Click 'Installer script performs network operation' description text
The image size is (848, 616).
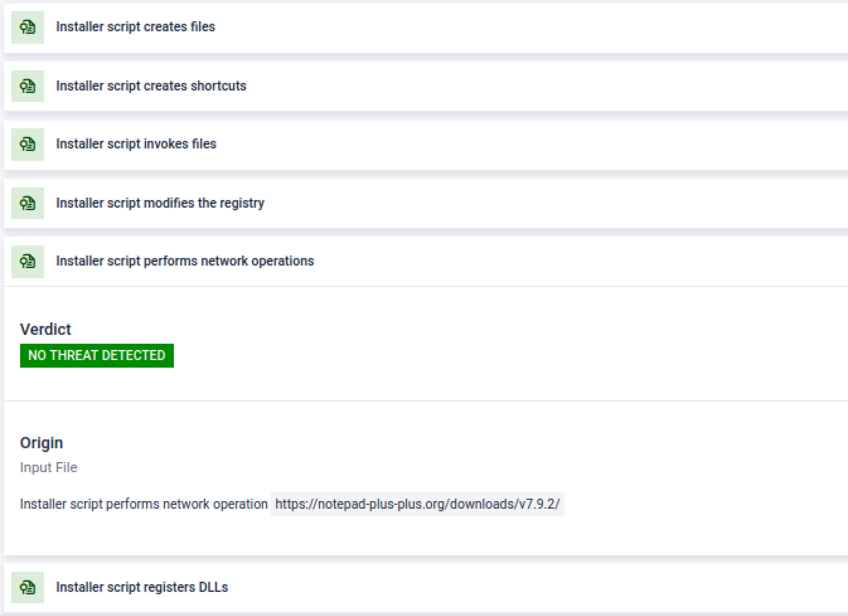point(144,504)
